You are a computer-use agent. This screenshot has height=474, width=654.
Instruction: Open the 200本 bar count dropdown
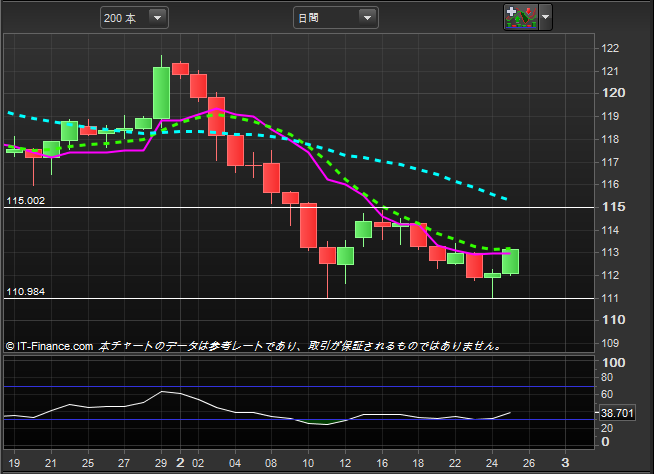coord(134,18)
